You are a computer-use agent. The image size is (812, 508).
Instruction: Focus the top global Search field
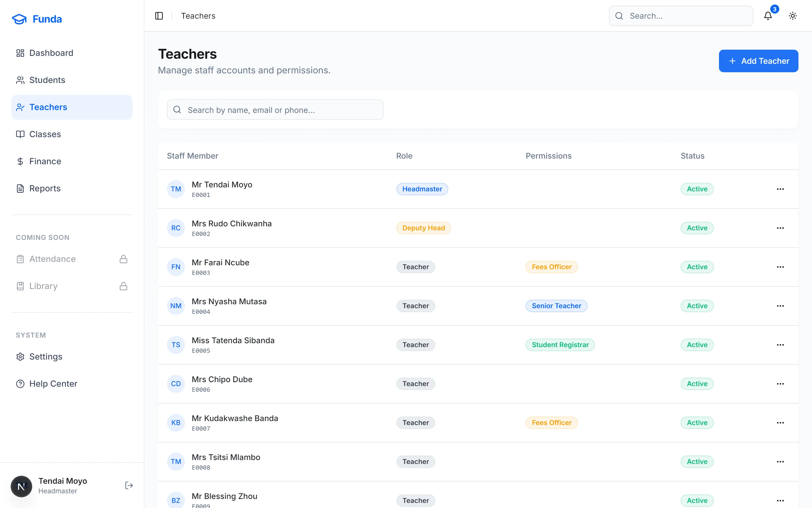(x=681, y=16)
